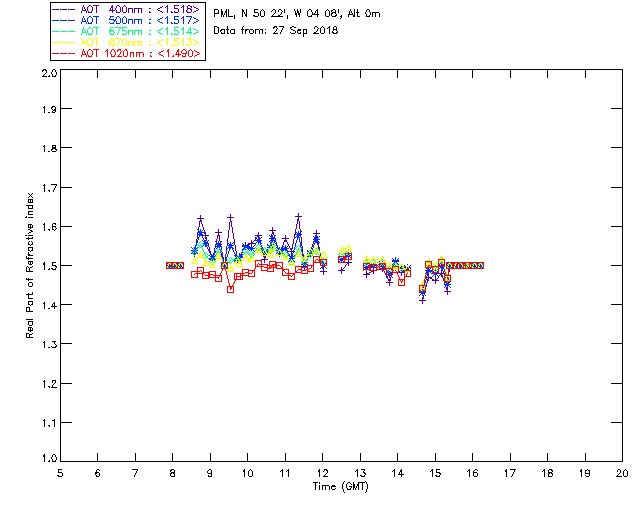Click the x-axis tick label 7
This screenshot has width=640, height=512.
135,473
